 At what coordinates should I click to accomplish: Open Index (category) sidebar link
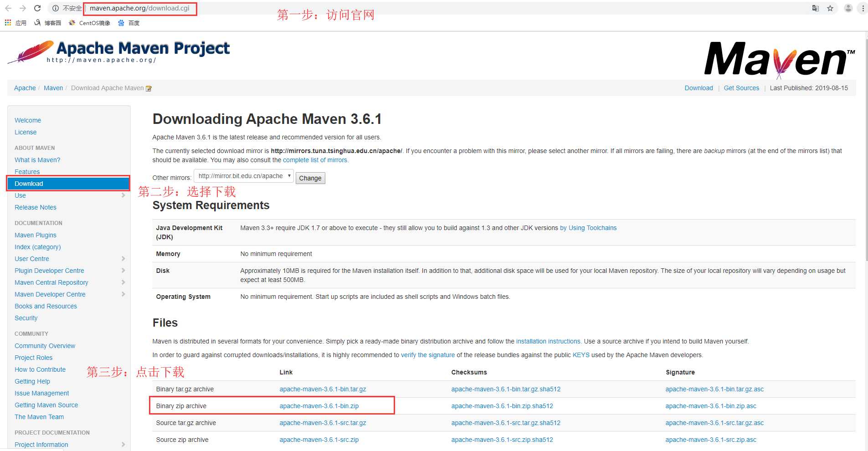[x=38, y=247]
